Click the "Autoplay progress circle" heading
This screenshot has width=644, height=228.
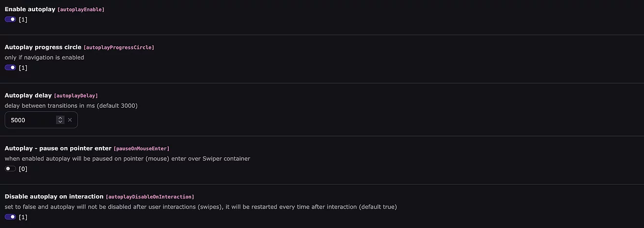pyautogui.click(x=43, y=47)
